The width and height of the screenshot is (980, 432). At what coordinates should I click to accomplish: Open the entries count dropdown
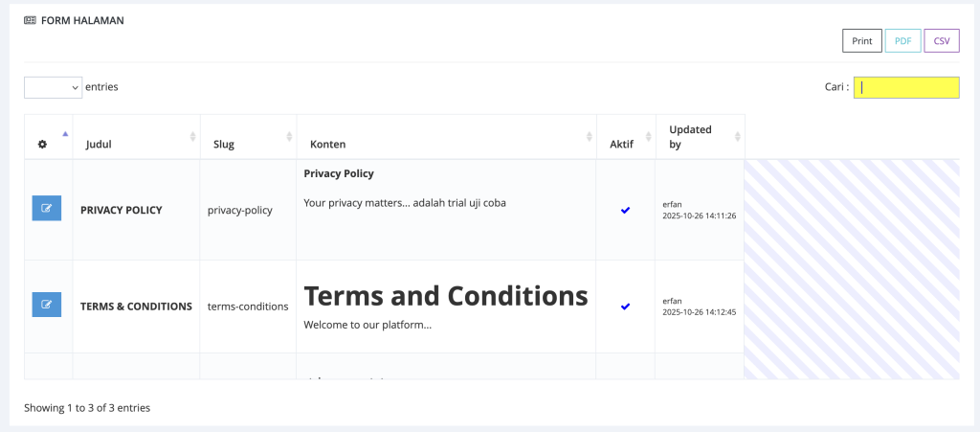[x=53, y=87]
